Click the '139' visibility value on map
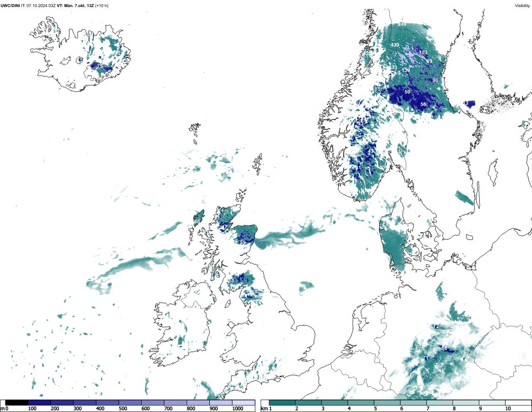Viewport: 532px width, 412px height. point(406,70)
